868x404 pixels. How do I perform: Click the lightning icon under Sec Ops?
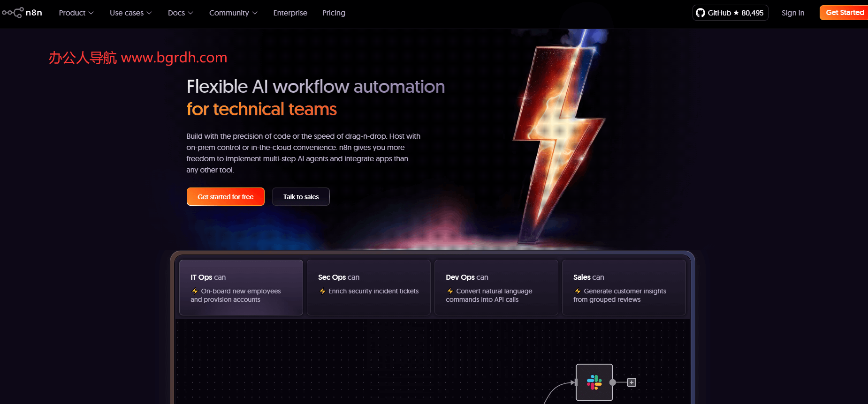coord(322,291)
